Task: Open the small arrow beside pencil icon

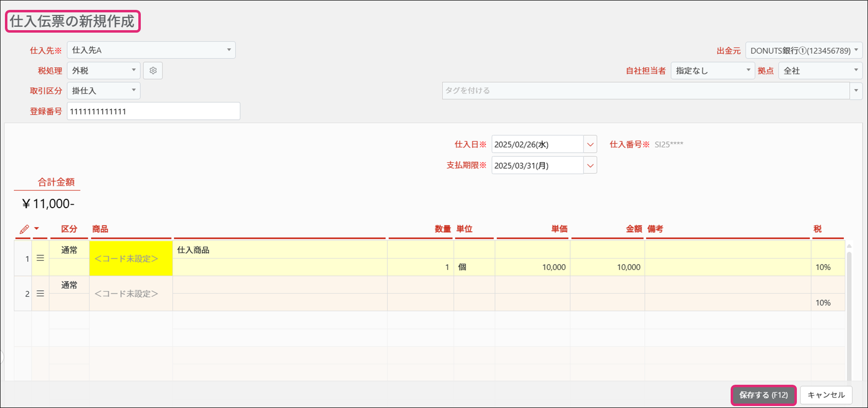Action: coord(37,228)
